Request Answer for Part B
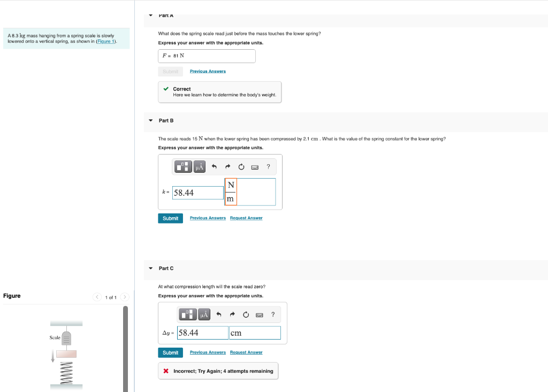This screenshot has width=548, height=392. 246,218
